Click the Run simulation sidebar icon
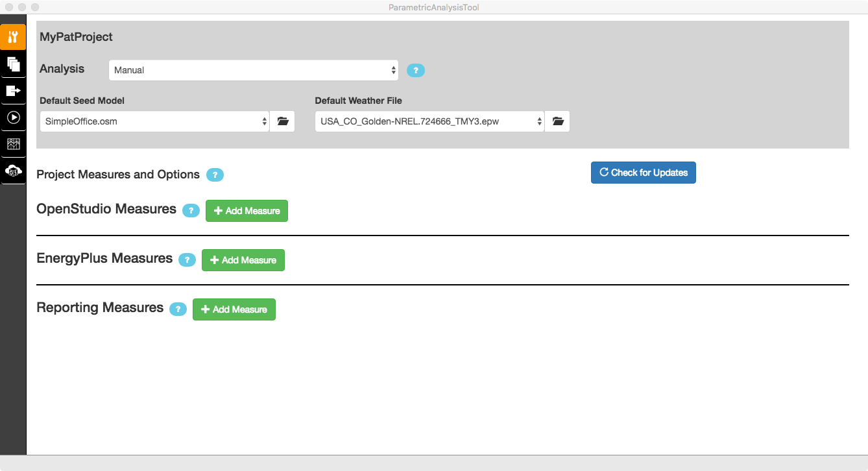Image resolution: width=868 pixels, height=471 pixels. click(13, 117)
